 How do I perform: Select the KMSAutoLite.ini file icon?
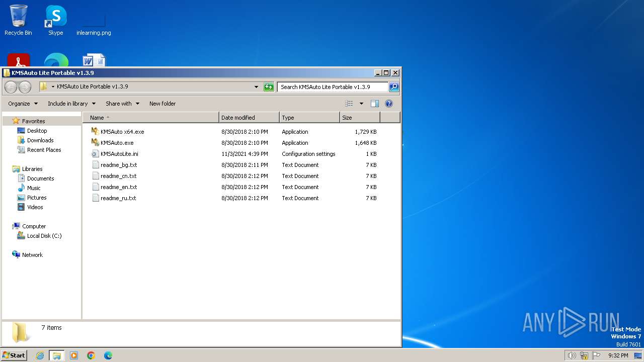click(x=95, y=153)
